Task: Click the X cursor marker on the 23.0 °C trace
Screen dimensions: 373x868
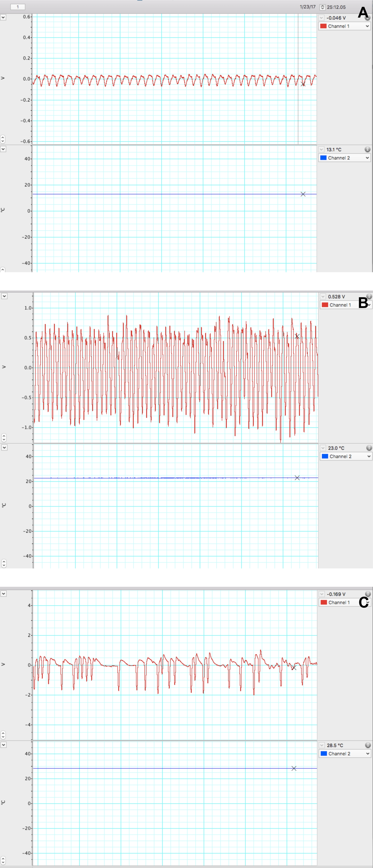Action: coord(297,478)
